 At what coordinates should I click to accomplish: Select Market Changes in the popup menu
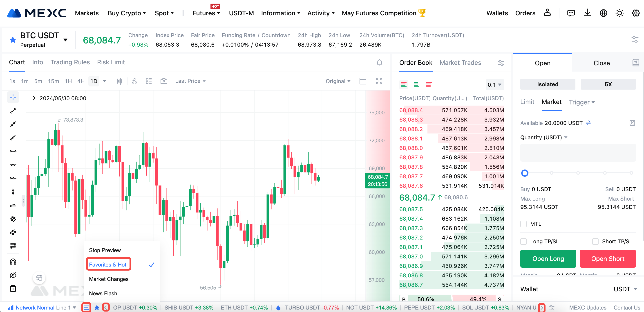pyautogui.click(x=109, y=279)
